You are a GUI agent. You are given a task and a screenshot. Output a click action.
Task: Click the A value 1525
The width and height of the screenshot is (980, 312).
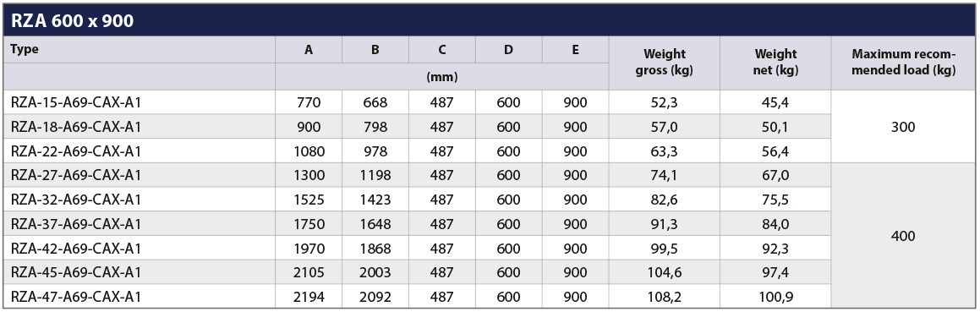click(309, 200)
